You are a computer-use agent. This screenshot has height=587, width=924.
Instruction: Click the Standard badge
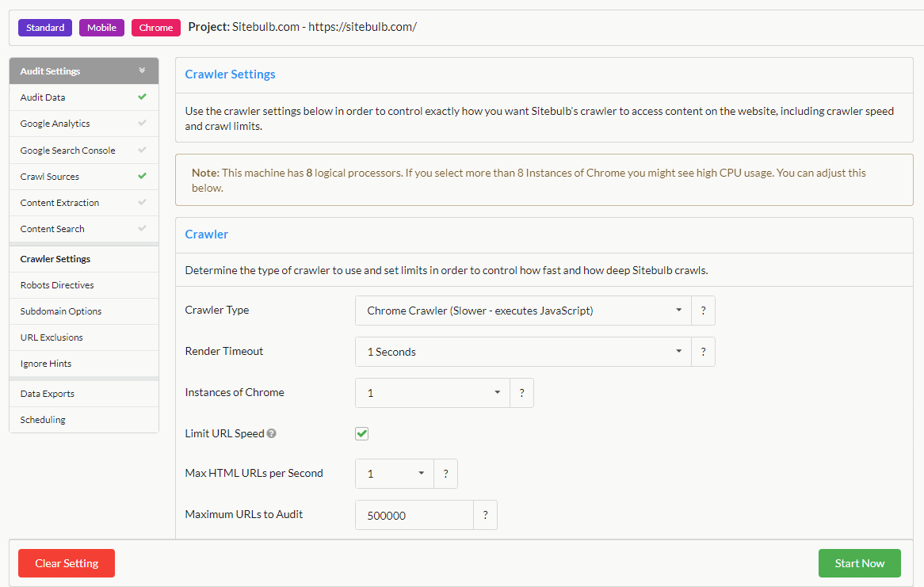[45, 28]
